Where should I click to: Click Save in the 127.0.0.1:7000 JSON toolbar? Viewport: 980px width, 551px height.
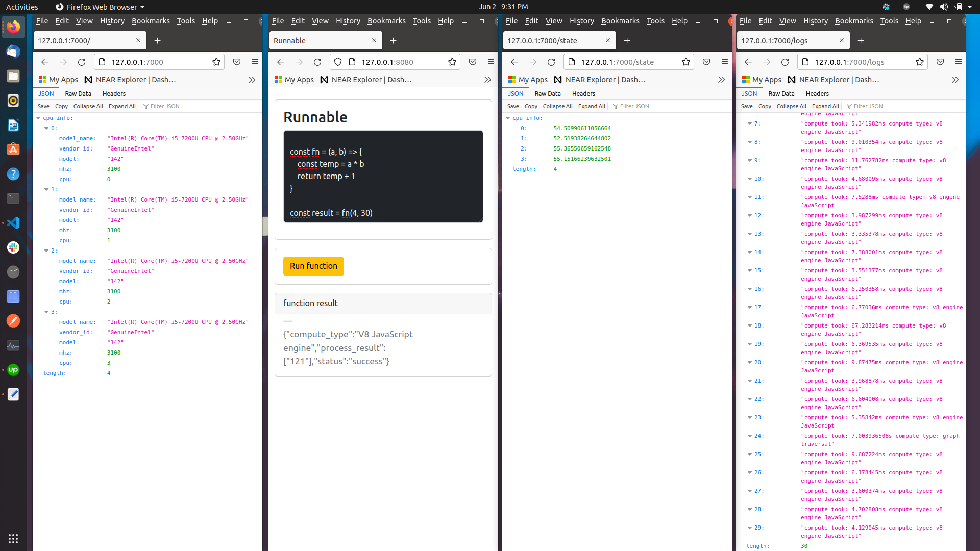click(x=43, y=106)
